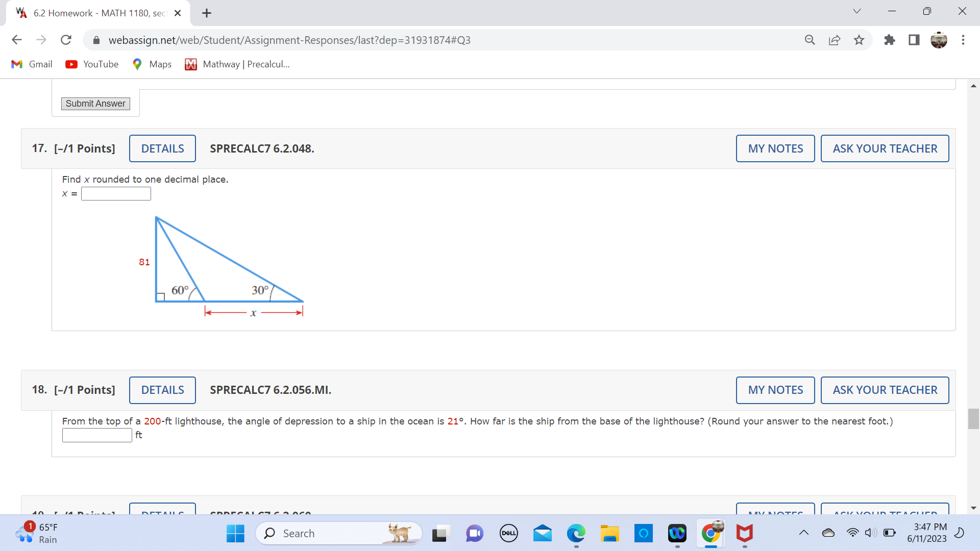Share the current page
The width and height of the screenshot is (980, 551).
click(x=835, y=40)
